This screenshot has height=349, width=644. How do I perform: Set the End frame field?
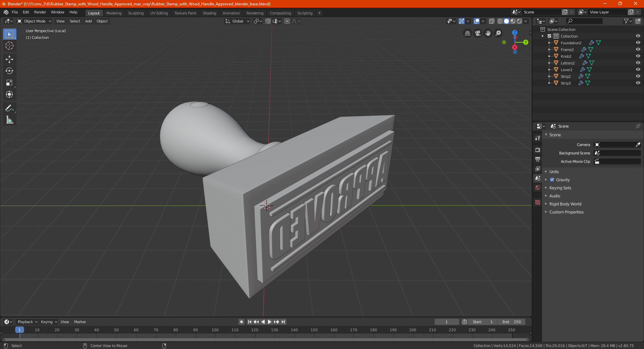tap(512, 322)
